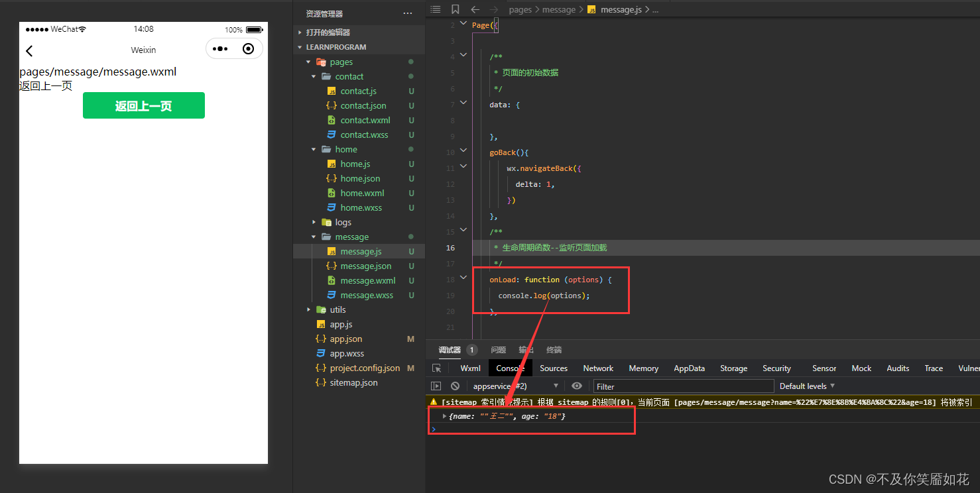Click the capsule close circle icon
This screenshot has width=980, height=493.
click(249, 48)
